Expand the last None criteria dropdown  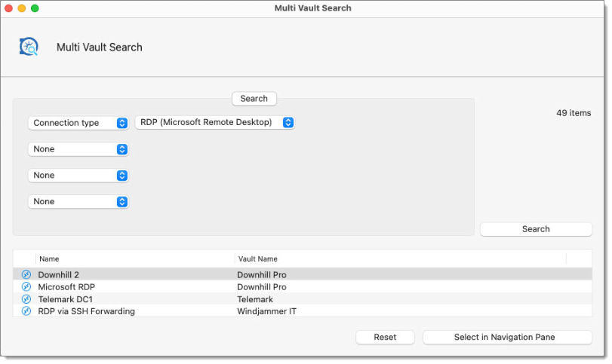click(x=78, y=201)
